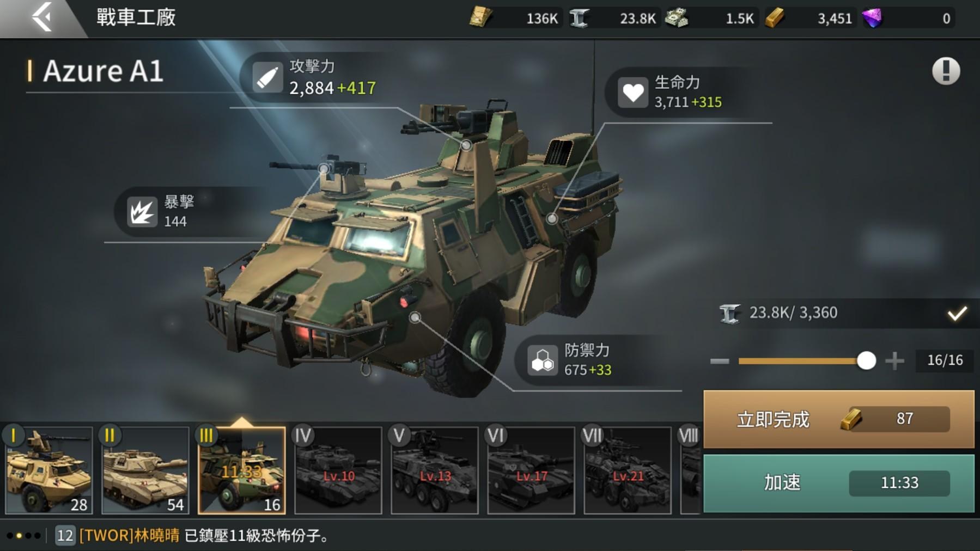Image resolution: width=980 pixels, height=551 pixels.
Task: Tap the health heart icon
Action: (632, 92)
